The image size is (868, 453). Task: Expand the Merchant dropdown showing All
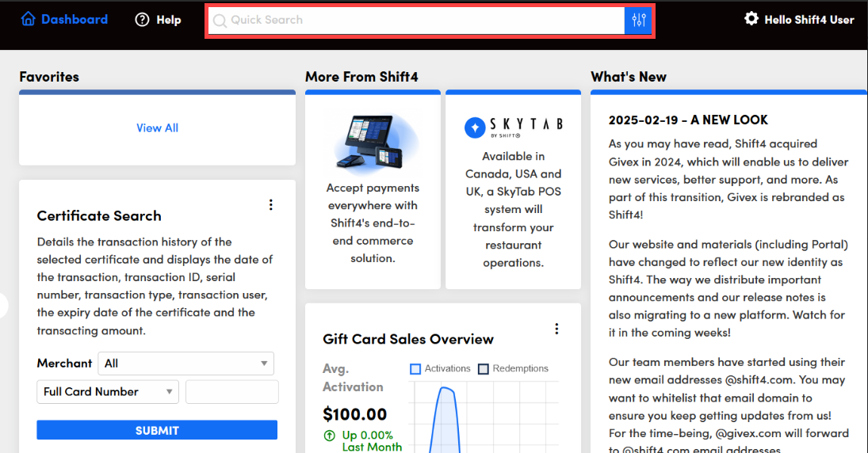click(x=186, y=364)
